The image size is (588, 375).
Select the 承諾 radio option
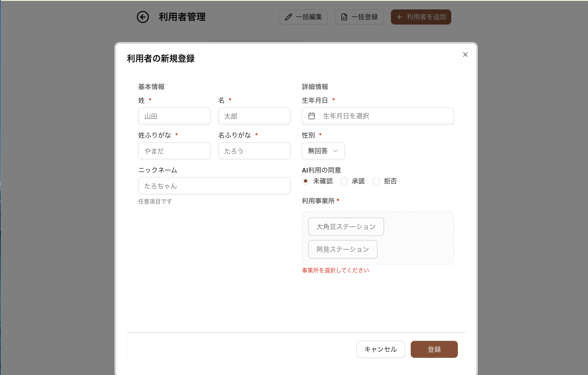coord(344,181)
